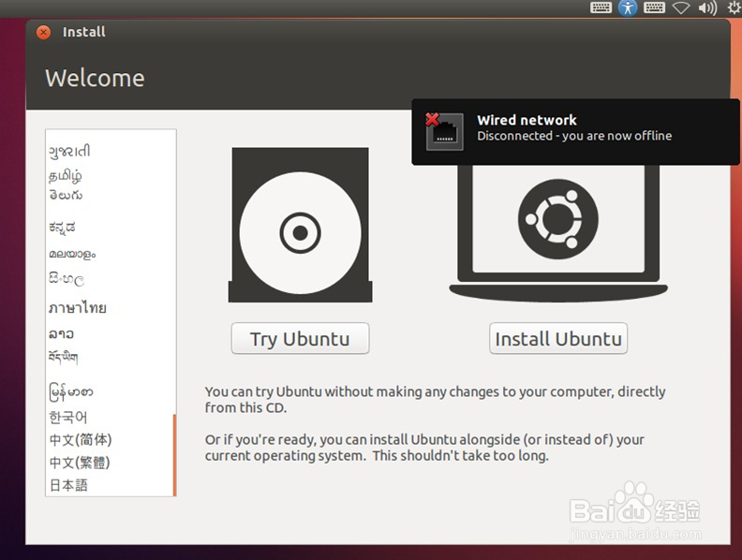Click the Try Ubuntu button
This screenshot has width=742, height=560.
coord(300,338)
